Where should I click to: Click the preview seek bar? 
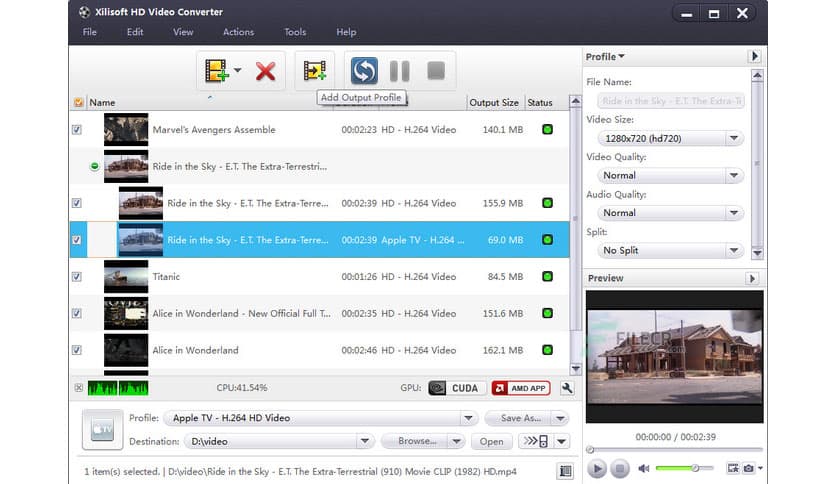coord(675,449)
